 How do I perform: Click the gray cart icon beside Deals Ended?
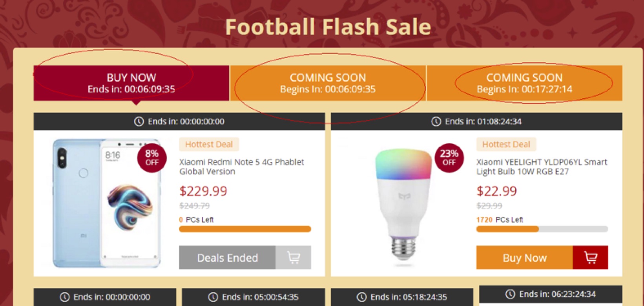293,258
